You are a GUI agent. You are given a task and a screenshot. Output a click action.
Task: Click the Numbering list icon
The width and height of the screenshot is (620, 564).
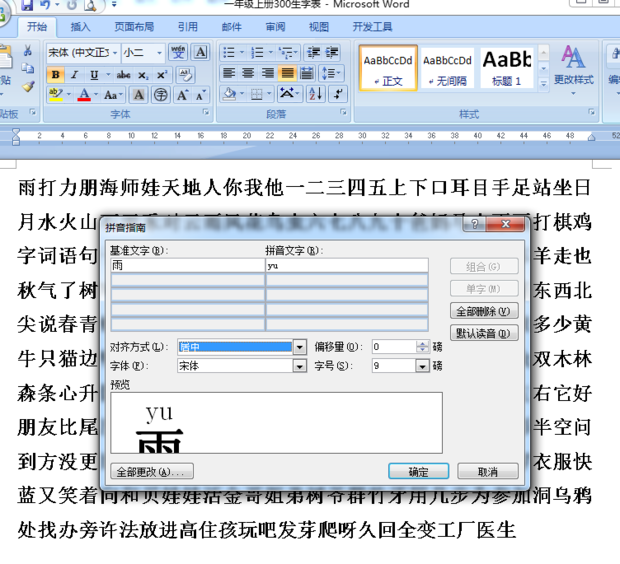(257, 52)
